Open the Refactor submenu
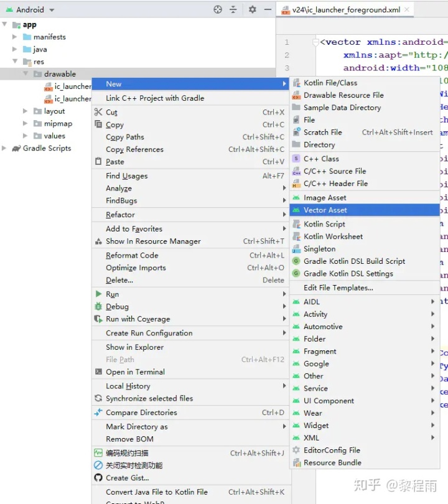This screenshot has width=448, height=504. tap(190, 215)
